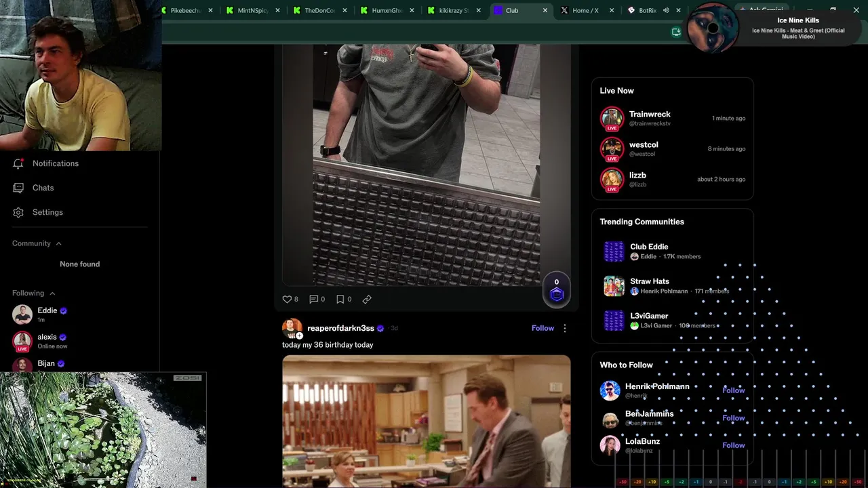Click Eddie's avatar in Following list
868x488 pixels.
click(x=22, y=314)
